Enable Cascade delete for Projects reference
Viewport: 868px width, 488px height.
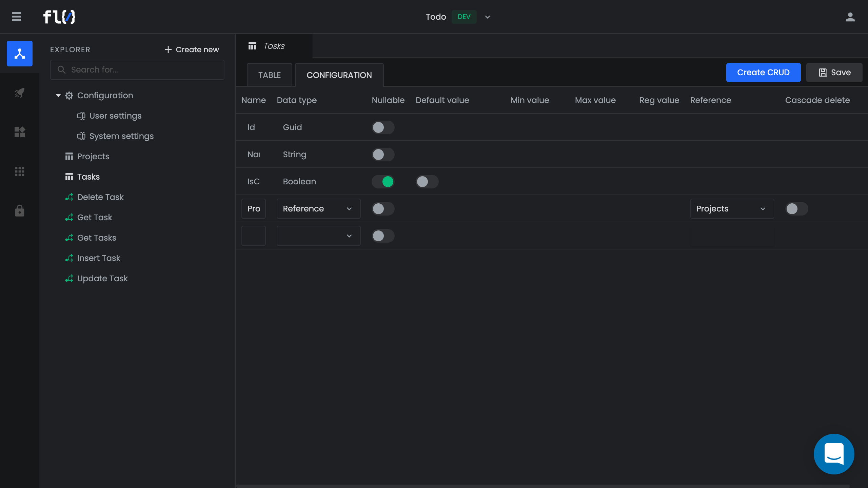coord(797,209)
